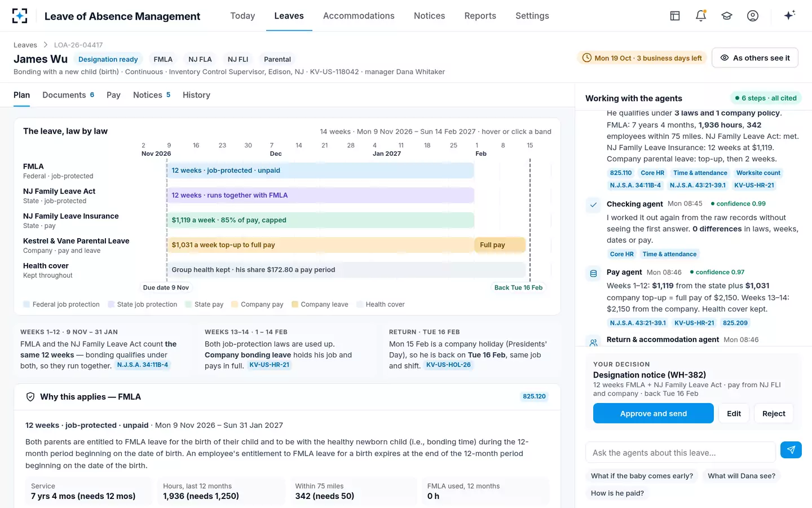This screenshot has width=812, height=508.
Task: Switch to the Today menu
Action: point(242,16)
